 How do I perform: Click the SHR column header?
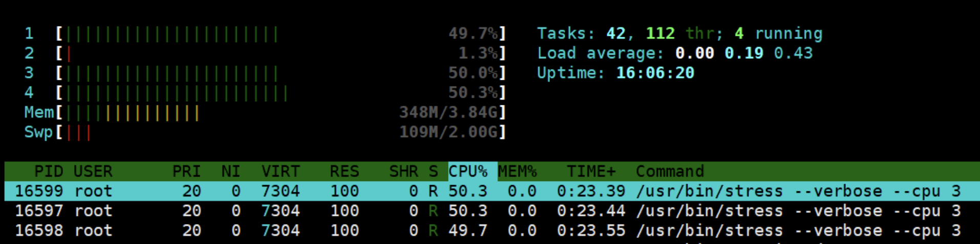click(x=403, y=171)
